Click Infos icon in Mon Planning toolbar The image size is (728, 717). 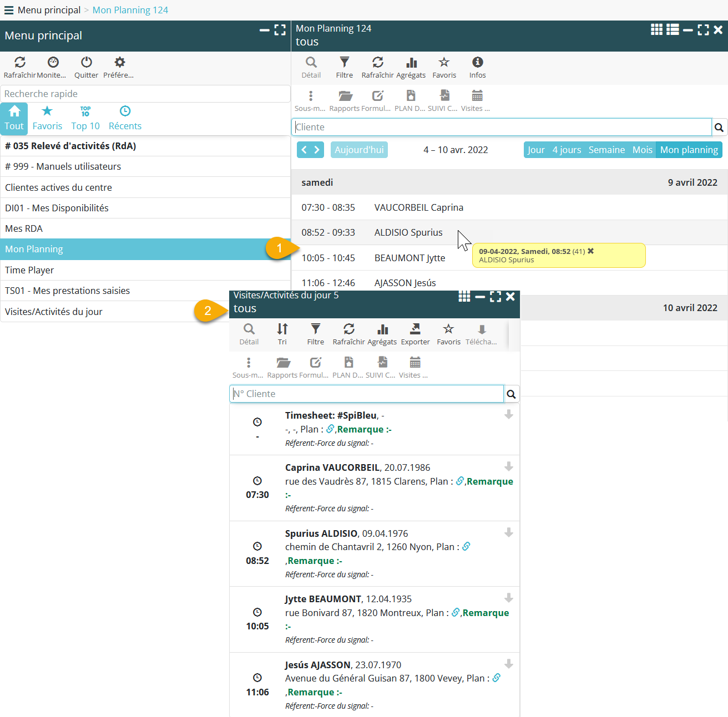[x=477, y=63]
